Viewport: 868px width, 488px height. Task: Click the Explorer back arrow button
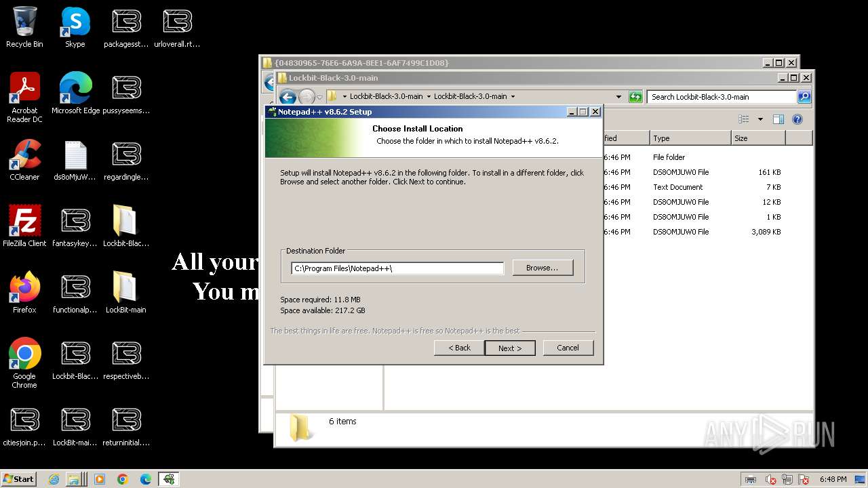coord(288,97)
